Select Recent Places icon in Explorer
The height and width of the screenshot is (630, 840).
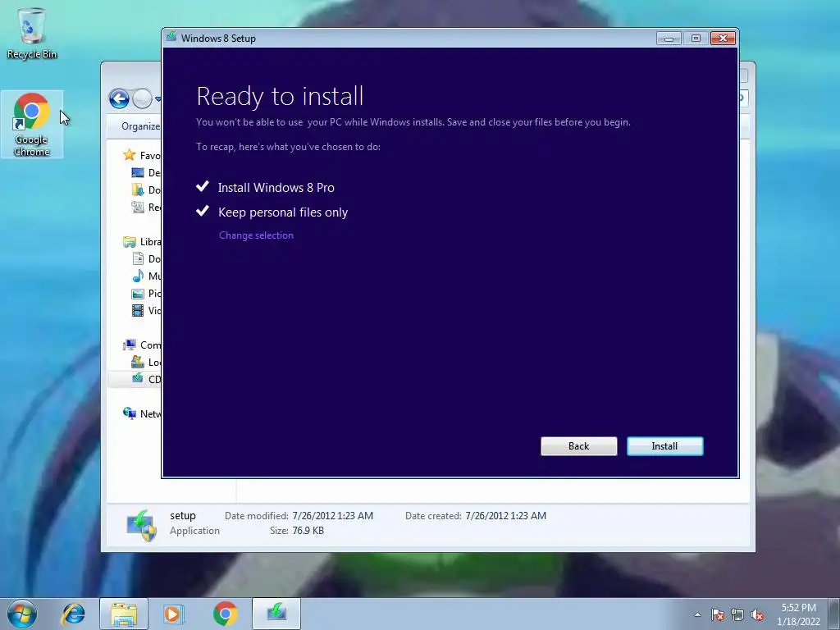(138, 207)
